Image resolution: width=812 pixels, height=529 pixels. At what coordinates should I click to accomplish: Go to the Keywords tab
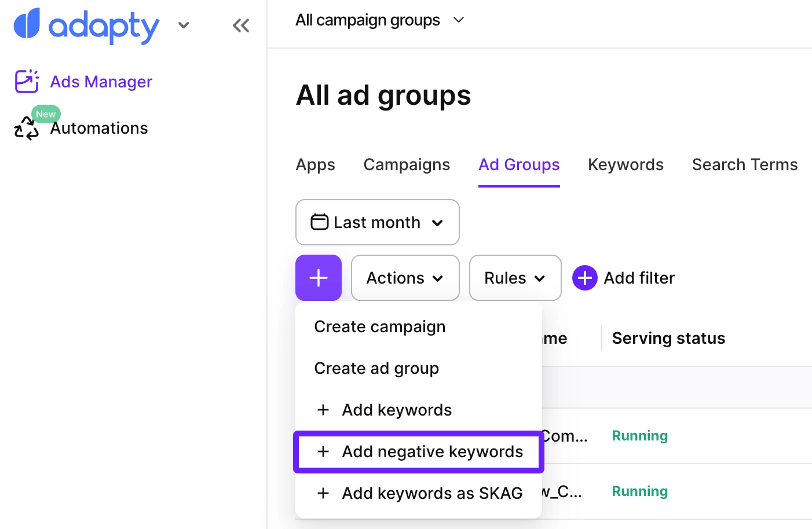(626, 164)
